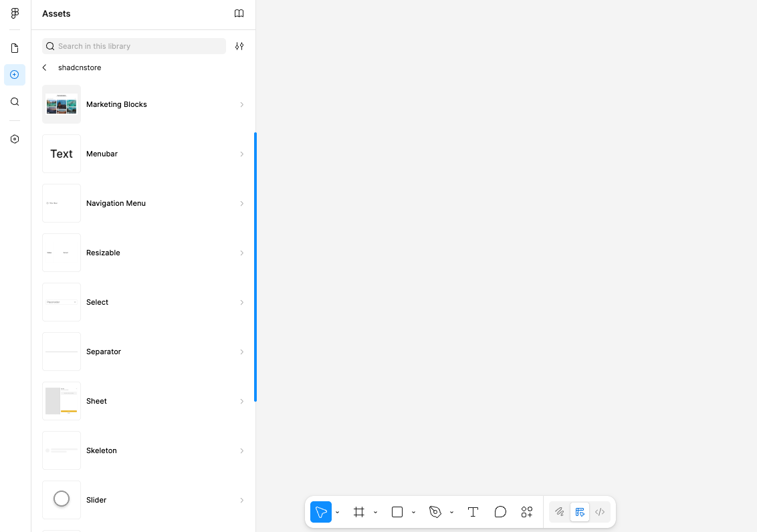The width and height of the screenshot is (757, 532).
Task: Select the Rectangle shape tool
Action: 397,512
